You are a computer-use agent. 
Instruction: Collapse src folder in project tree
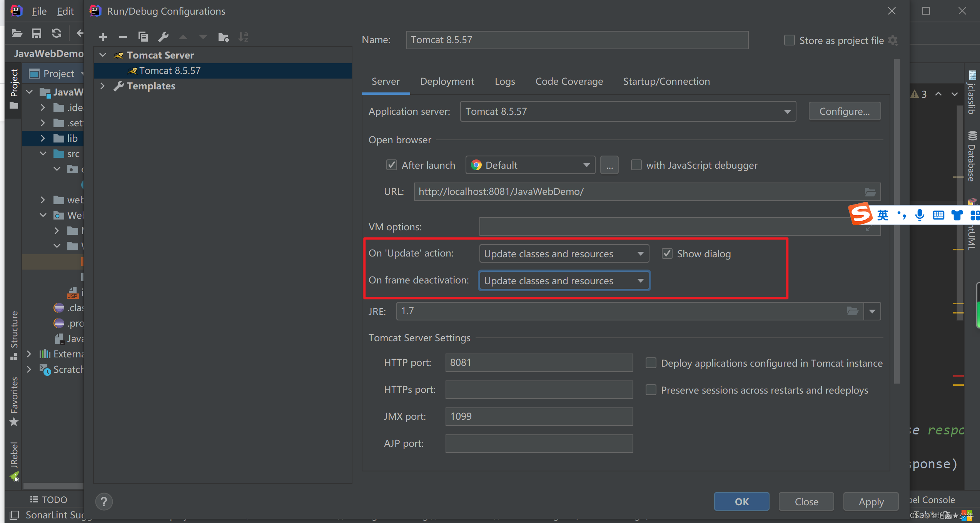coord(43,154)
